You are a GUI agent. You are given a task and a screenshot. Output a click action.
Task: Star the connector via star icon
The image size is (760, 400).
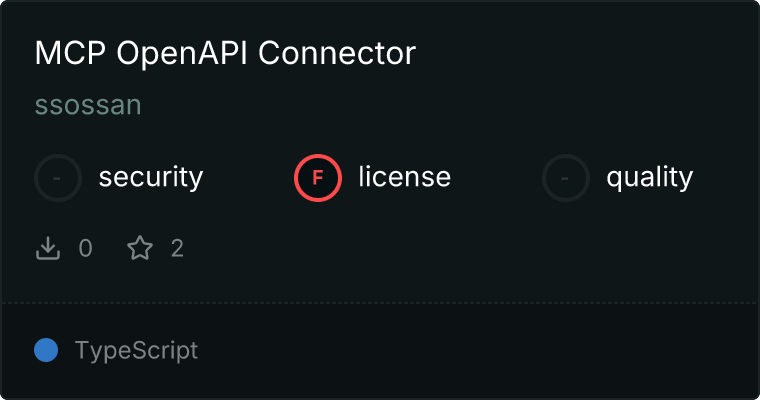click(x=140, y=248)
